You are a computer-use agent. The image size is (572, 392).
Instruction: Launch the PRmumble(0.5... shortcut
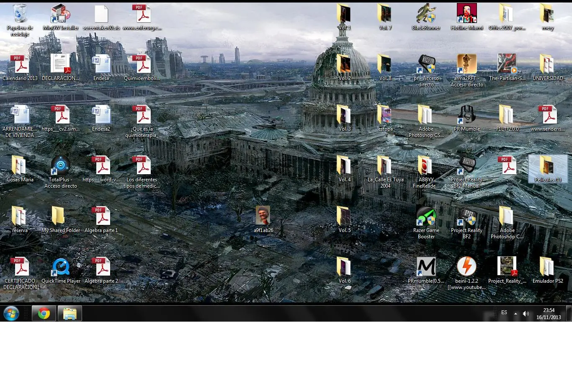pos(426,271)
